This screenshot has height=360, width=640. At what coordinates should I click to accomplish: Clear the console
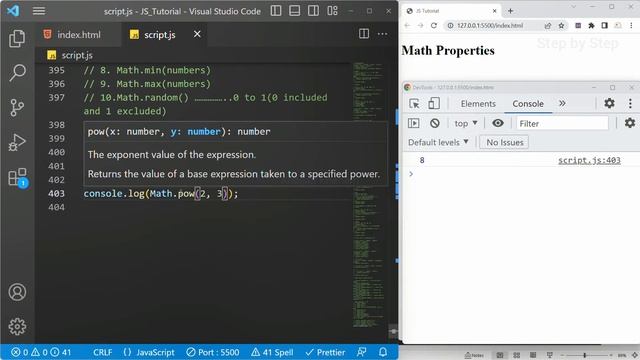point(435,123)
